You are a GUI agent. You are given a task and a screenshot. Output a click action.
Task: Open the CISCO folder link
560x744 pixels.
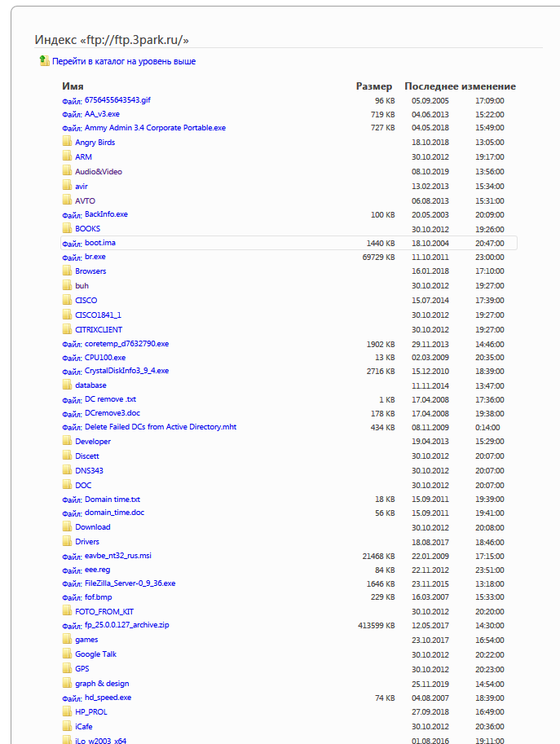pyautogui.click(x=86, y=301)
